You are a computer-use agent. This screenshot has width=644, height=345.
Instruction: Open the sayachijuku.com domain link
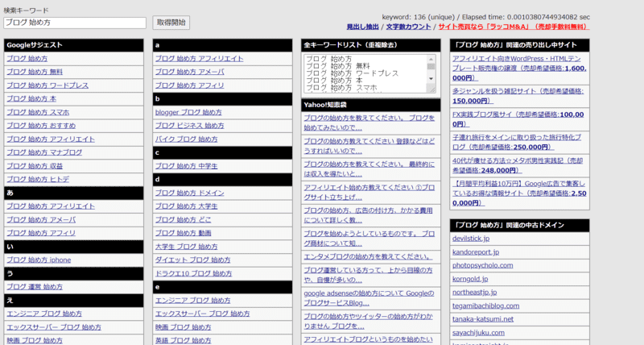478,333
